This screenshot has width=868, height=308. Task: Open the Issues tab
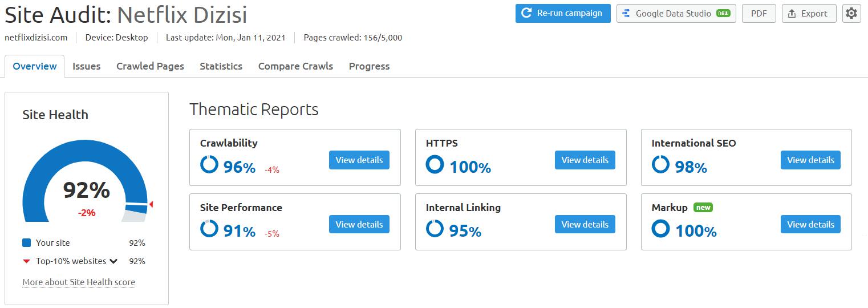[87, 66]
